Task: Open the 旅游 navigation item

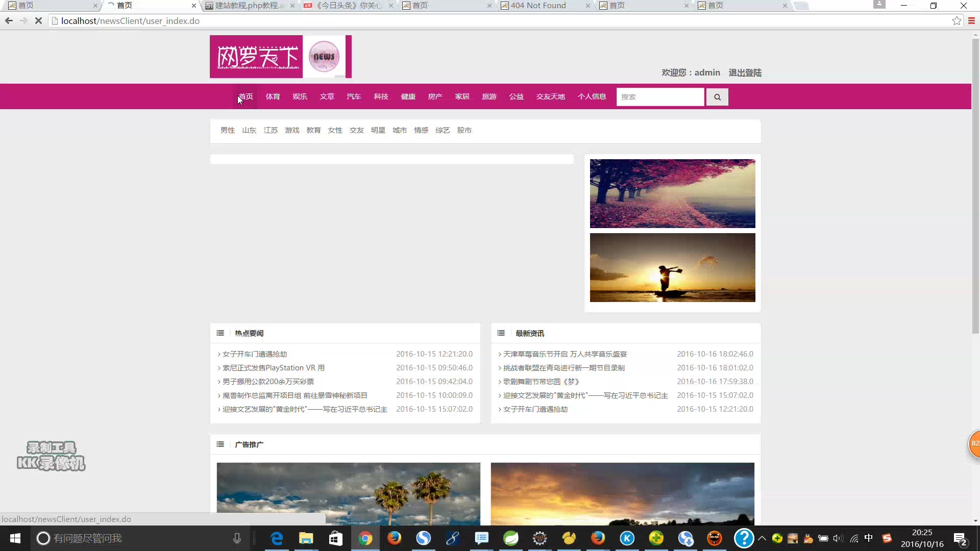Action: pos(489,96)
